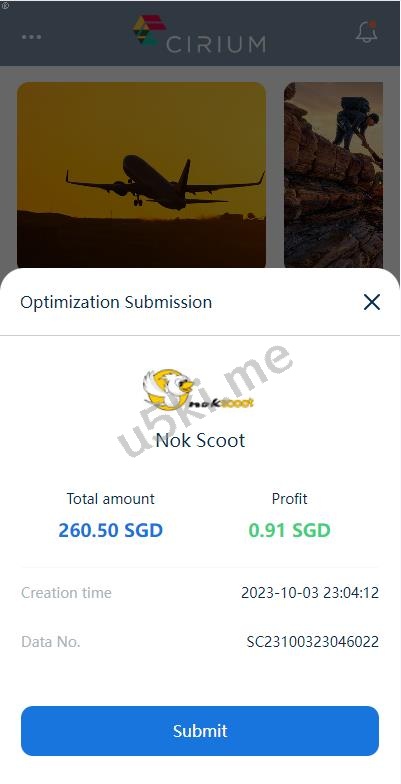
Task: Select the 0.91 SGD profit value
Action: [290, 530]
